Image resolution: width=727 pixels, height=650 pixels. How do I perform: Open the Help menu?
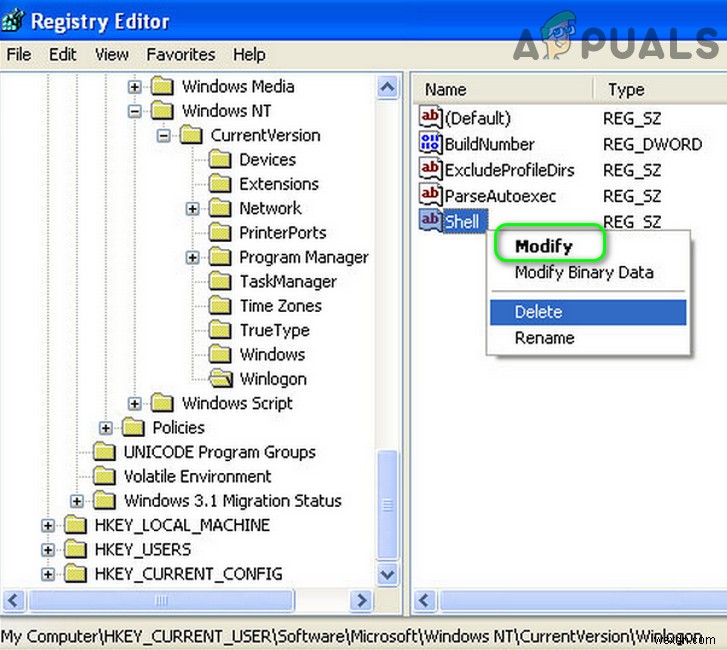[x=249, y=55]
